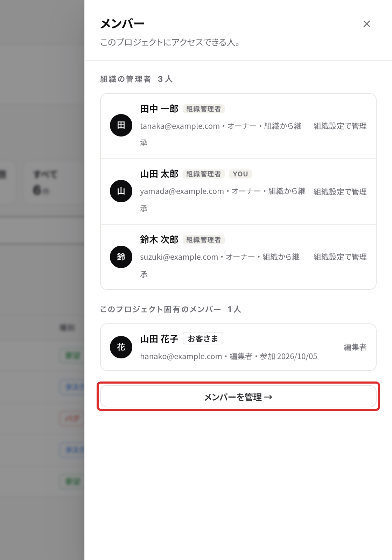Click 編集者 role label for 山田 花子
Viewport: 392px width, 560px height.
click(355, 347)
